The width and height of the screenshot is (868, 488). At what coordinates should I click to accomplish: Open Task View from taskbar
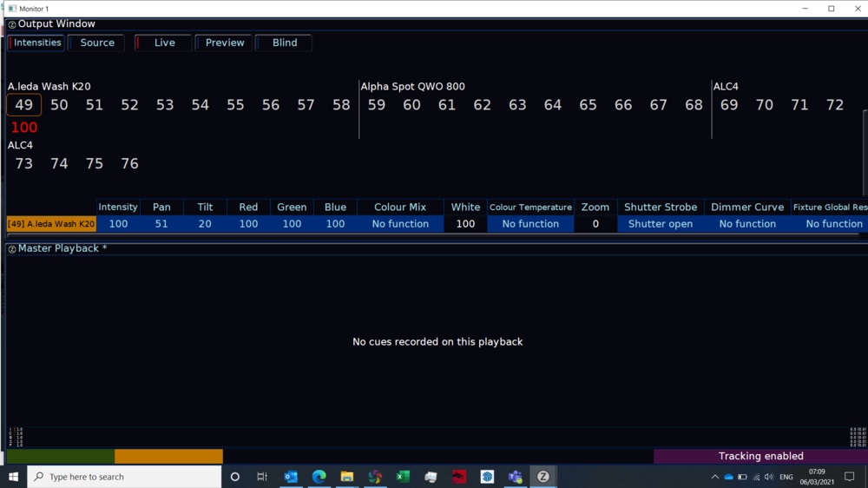click(262, 477)
